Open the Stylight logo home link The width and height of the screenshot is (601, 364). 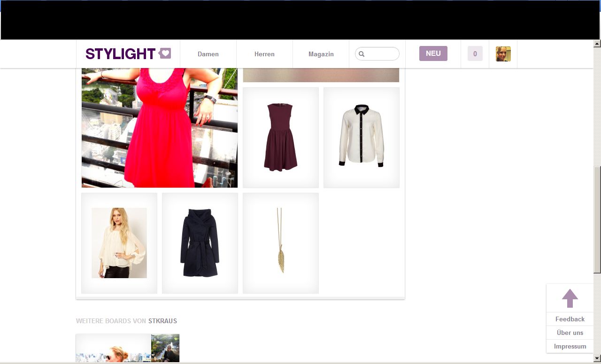120,54
